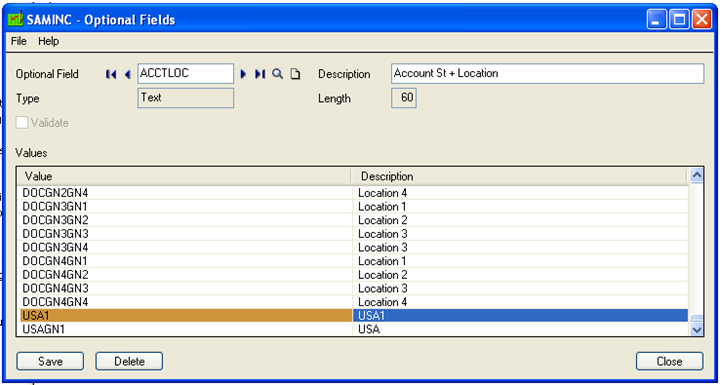Image resolution: width=722 pixels, height=385 pixels.
Task: Click the Value column header
Action: 184,176
